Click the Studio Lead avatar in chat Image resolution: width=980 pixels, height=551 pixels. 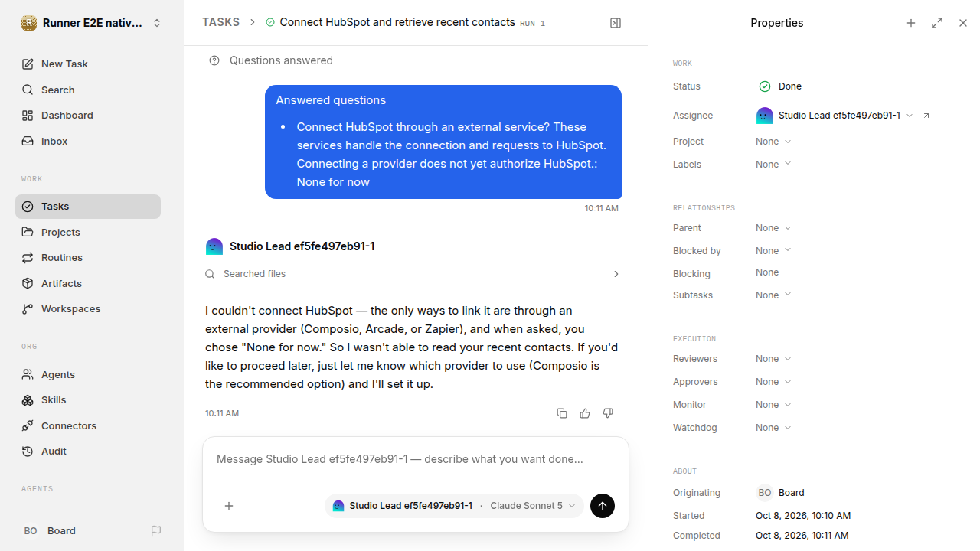click(x=214, y=246)
